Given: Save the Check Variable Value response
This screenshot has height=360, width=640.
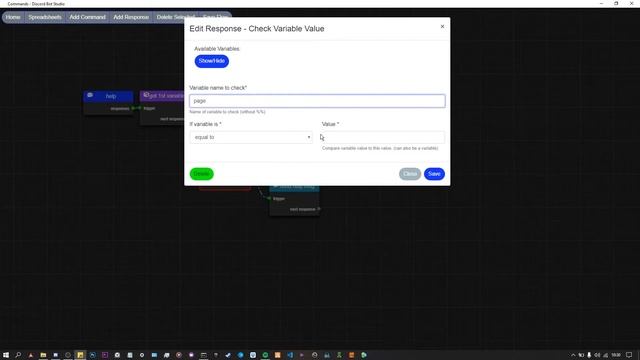Looking at the screenshot, I should 434,174.
